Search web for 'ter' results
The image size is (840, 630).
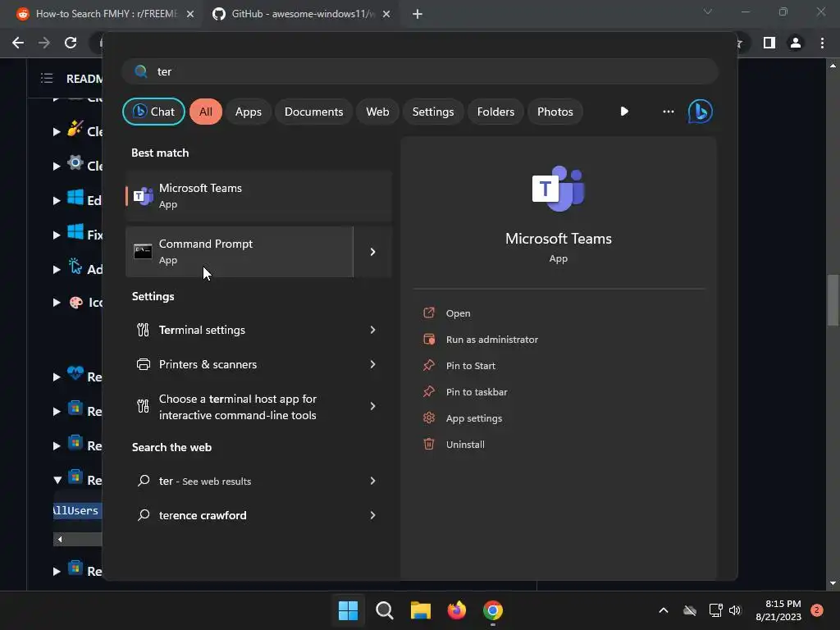[204, 481]
